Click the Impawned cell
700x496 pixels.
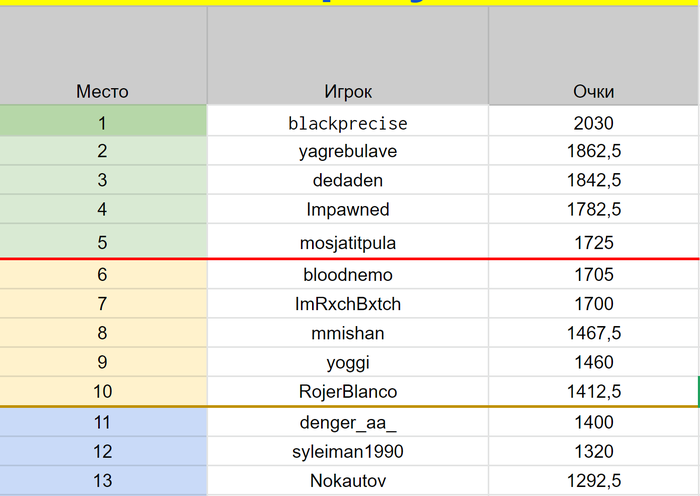[x=348, y=209]
